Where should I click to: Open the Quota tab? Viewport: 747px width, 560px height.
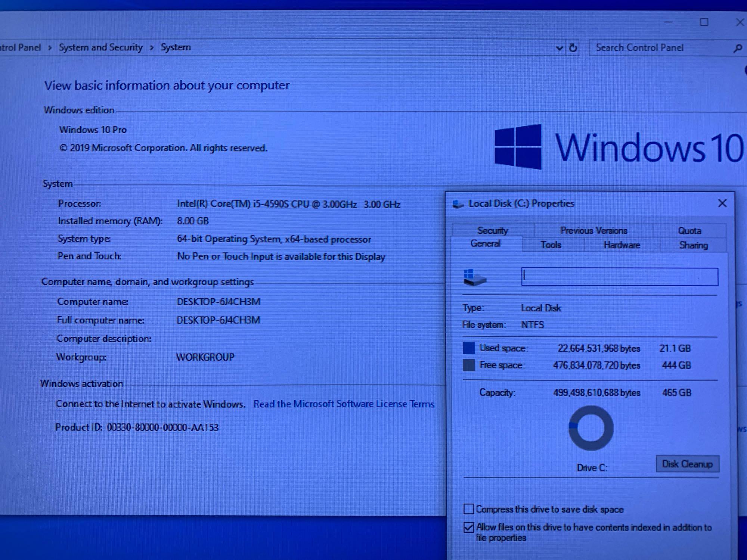689,231
